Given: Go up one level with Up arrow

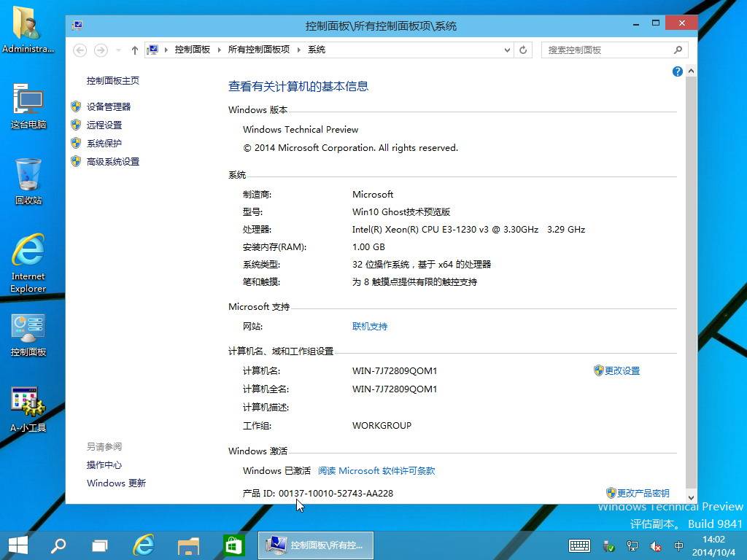Looking at the screenshot, I should (135, 50).
